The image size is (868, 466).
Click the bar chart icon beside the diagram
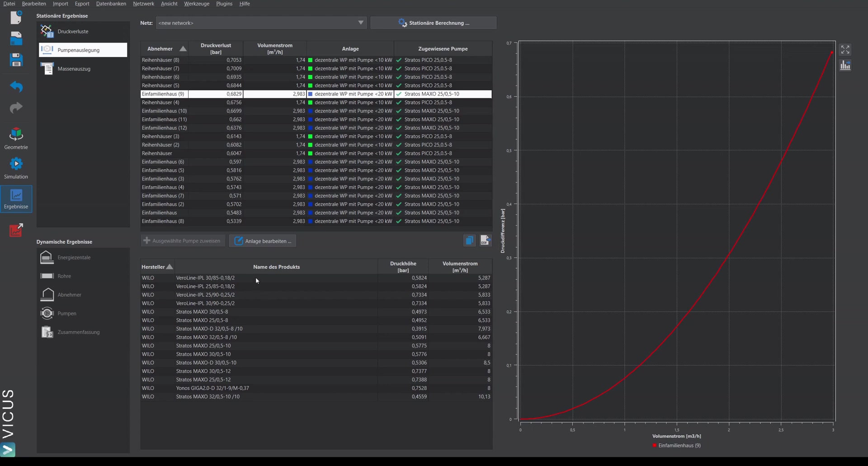(845, 66)
